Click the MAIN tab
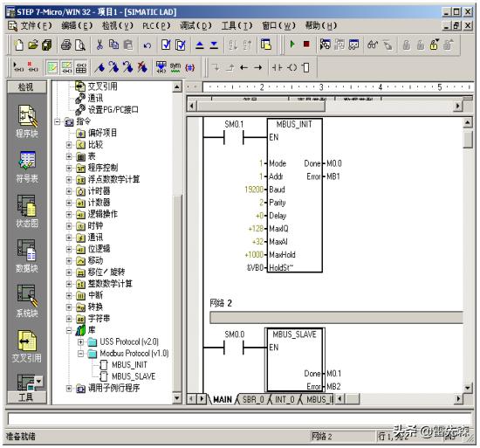Viewport: 480px width, 448px height. pos(223,399)
